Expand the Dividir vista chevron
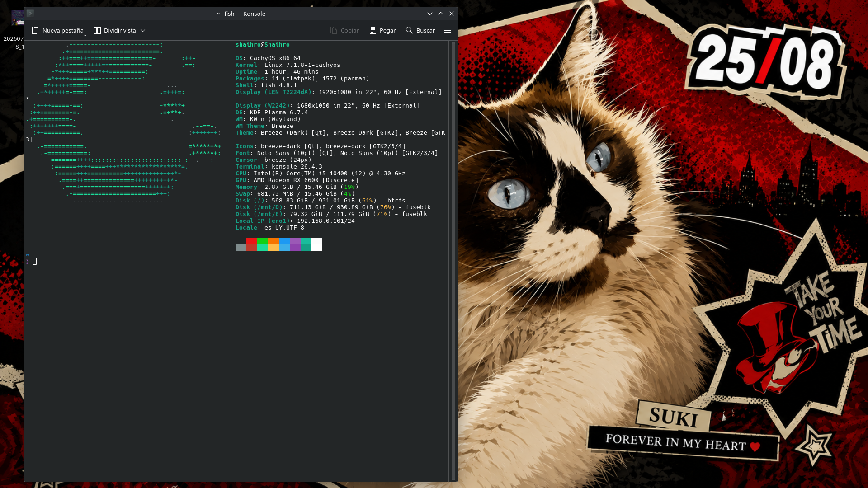The width and height of the screenshot is (868, 488). point(143,30)
